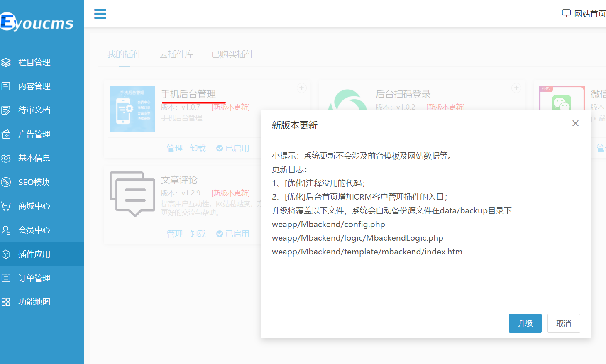Open the 栏目管理 sidebar section
The height and width of the screenshot is (364, 606).
coord(36,62)
